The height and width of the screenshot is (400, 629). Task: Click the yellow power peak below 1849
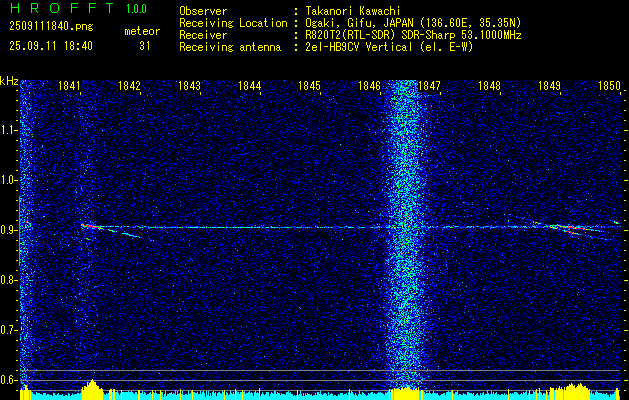(x=578, y=391)
